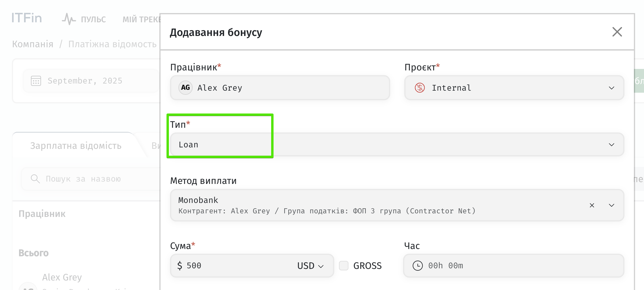Open the Платіжна відомость breadcrumb
Image resolution: width=644 pixels, height=290 pixels.
tap(112, 44)
